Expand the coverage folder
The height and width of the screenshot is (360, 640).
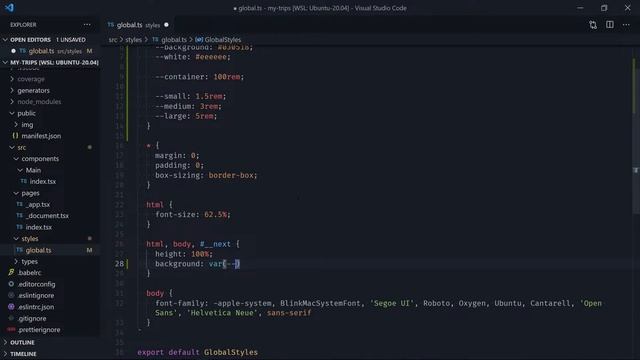click(50, 79)
